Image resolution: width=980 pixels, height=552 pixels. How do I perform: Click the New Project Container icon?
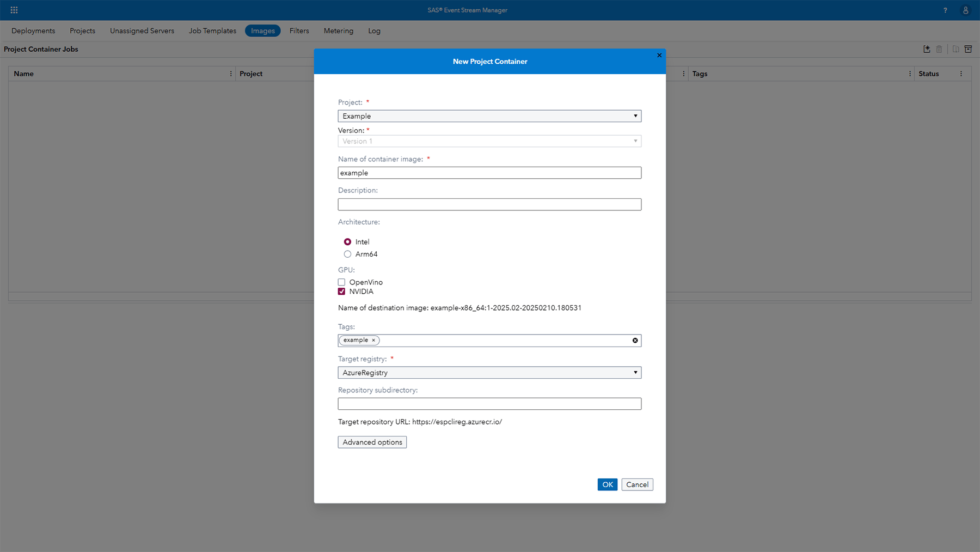pyautogui.click(x=927, y=49)
